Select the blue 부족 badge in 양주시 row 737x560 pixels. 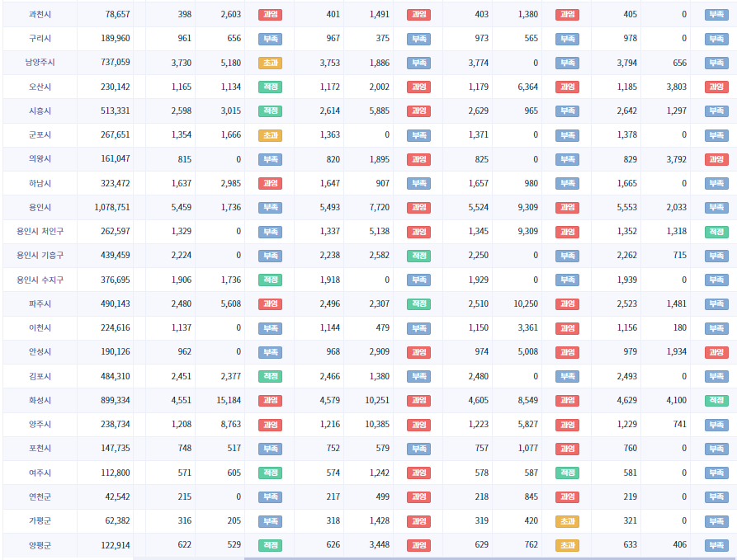point(717,425)
